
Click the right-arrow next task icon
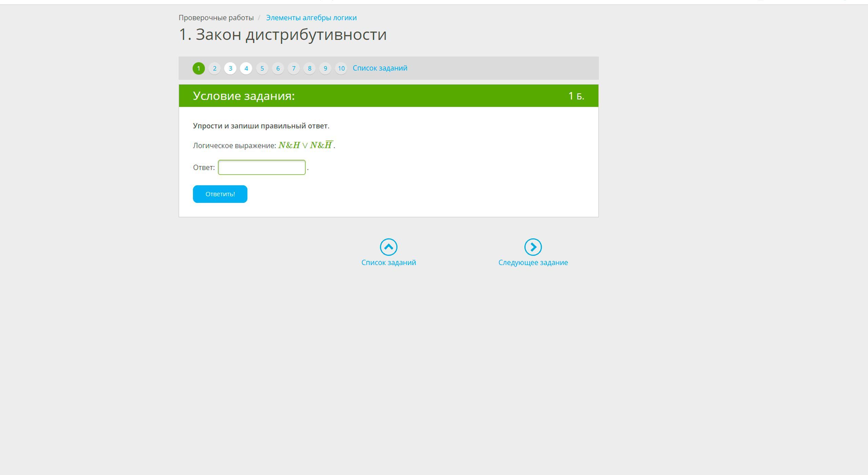pyautogui.click(x=533, y=247)
